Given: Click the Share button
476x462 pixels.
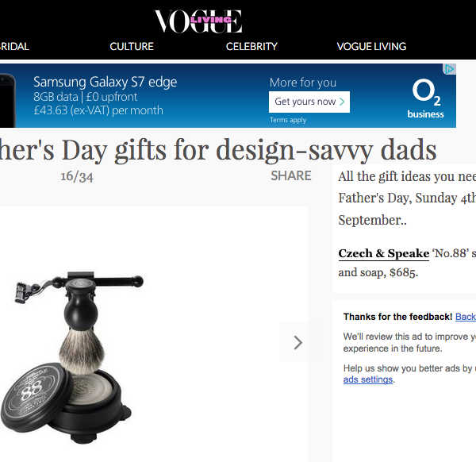Looking at the screenshot, I should (290, 175).
